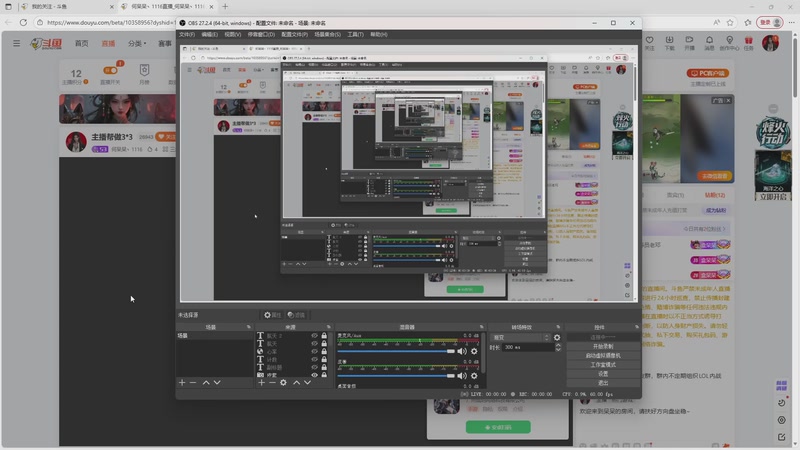Open the 帮助(H) menu in OBS
The image size is (800, 450).
pos(379,34)
